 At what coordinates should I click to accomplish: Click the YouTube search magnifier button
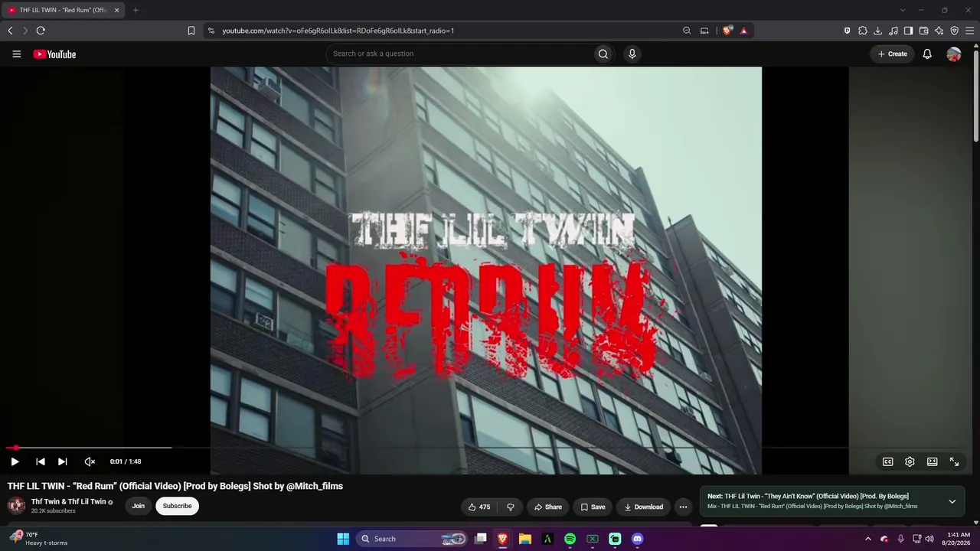coord(603,54)
